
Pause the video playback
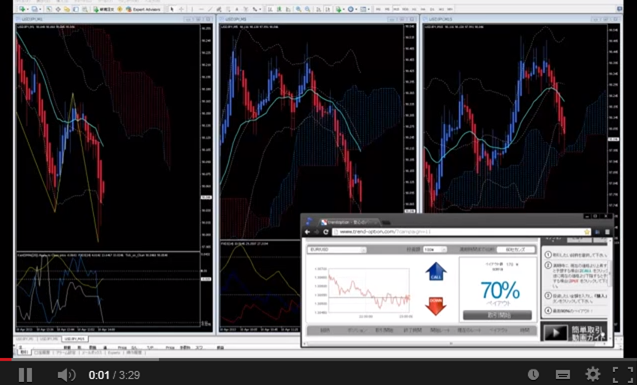point(26,374)
